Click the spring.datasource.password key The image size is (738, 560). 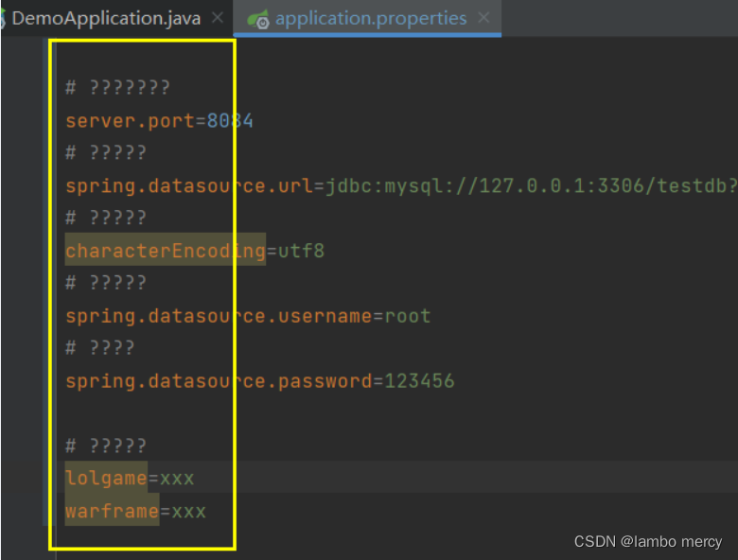click(219, 381)
